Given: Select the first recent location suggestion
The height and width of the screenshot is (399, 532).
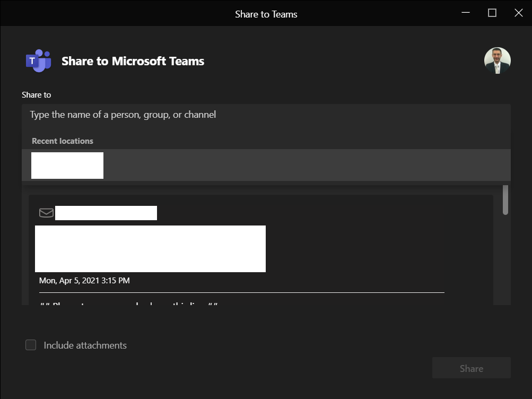Looking at the screenshot, I should (67, 166).
